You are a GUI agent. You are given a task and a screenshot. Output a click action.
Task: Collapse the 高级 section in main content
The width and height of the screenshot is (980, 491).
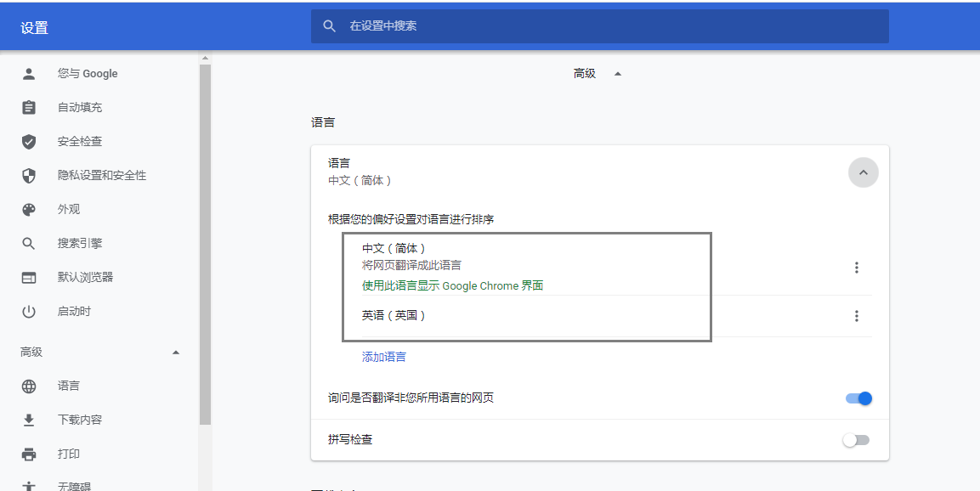[x=618, y=74]
